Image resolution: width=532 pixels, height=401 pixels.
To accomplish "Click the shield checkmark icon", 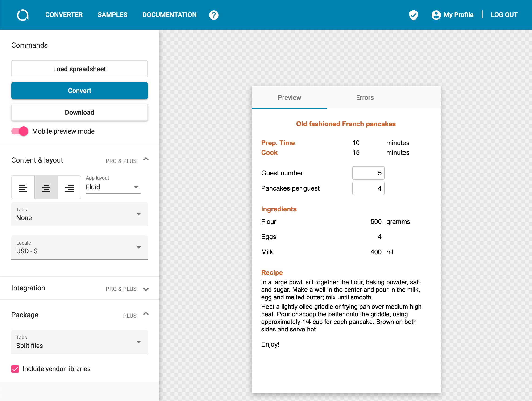I will 413,15.
